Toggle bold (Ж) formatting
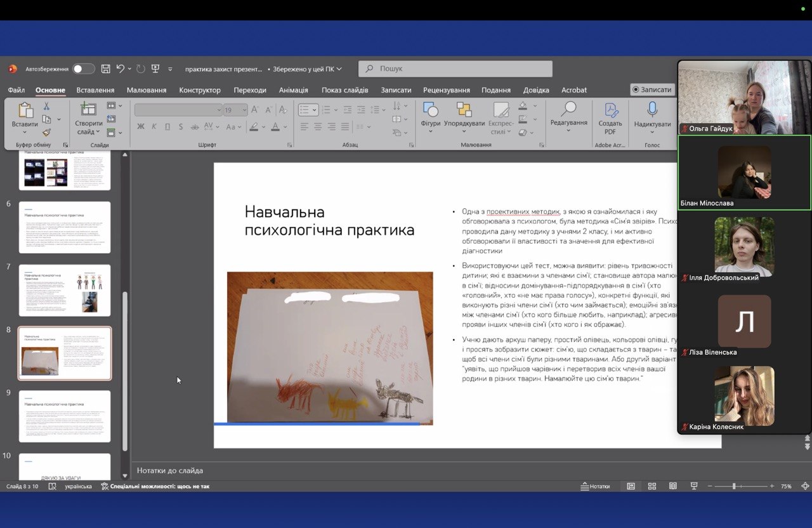 (141, 127)
